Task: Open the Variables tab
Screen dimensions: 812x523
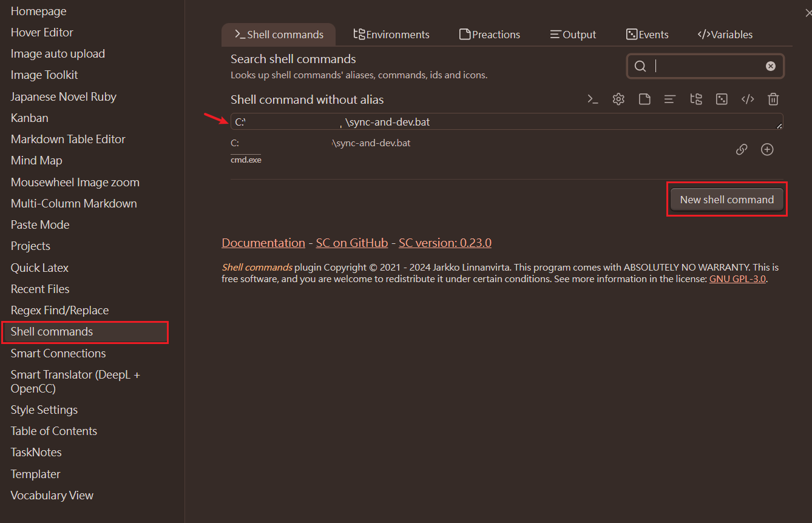Action: pos(725,35)
